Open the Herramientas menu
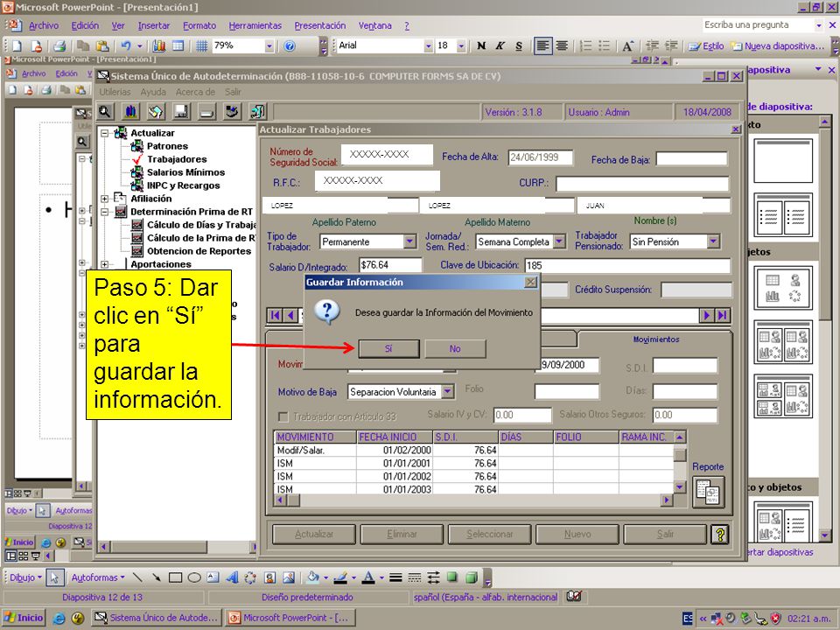 255,25
